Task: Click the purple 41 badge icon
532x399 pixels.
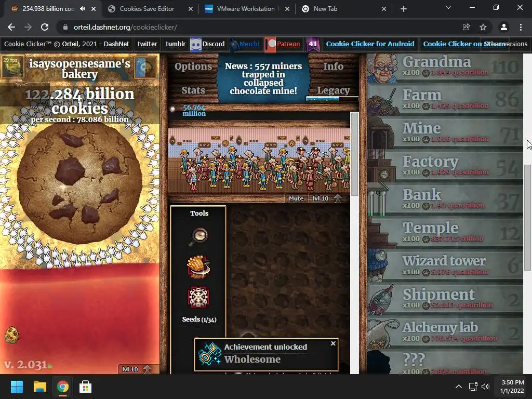Action: tap(313, 44)
